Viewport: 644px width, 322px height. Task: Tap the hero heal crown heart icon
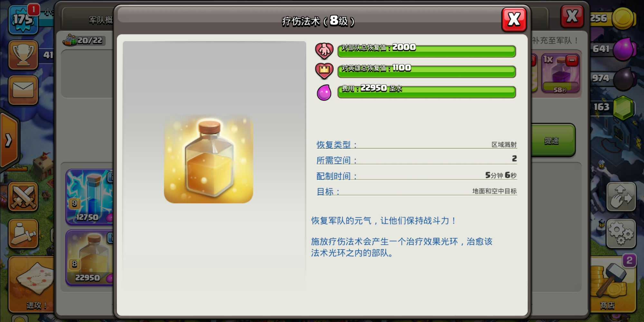click(x=324, y=71)
